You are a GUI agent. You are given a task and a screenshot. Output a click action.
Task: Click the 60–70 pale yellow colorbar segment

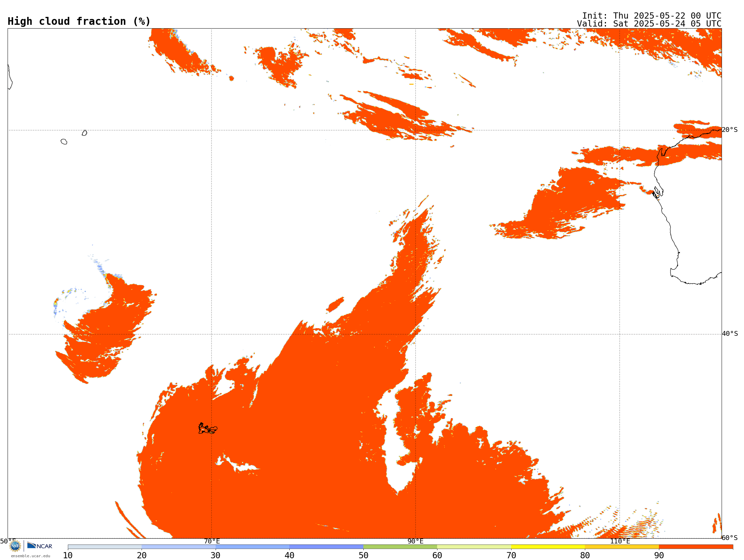[474, 547]
